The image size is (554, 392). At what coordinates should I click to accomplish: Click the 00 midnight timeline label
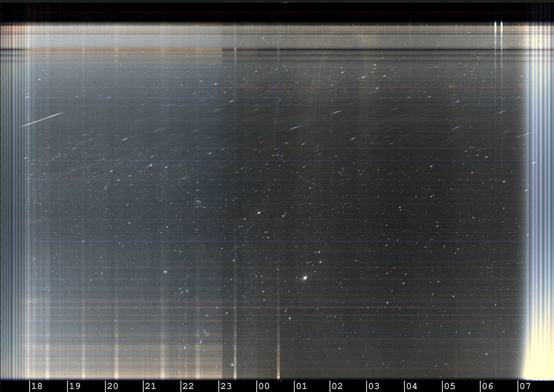point(264,386)
